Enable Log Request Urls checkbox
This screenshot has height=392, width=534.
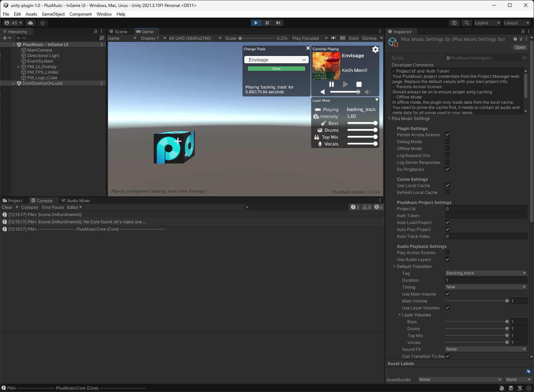pos(447,155)
